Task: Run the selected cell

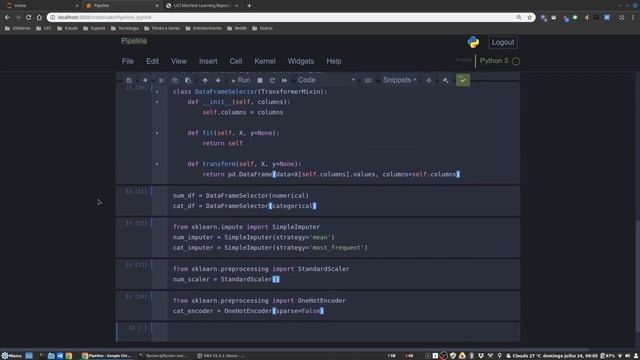Action: click(241, 80)
